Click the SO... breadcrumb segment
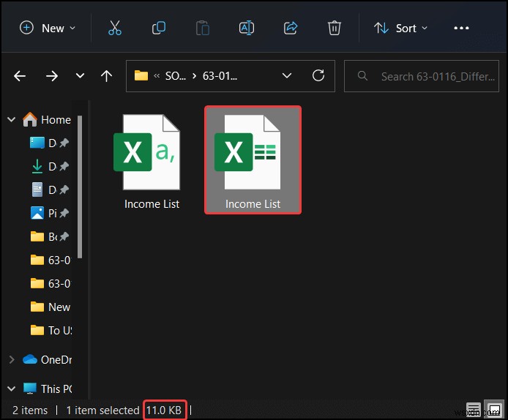 (x=175, y=76)
